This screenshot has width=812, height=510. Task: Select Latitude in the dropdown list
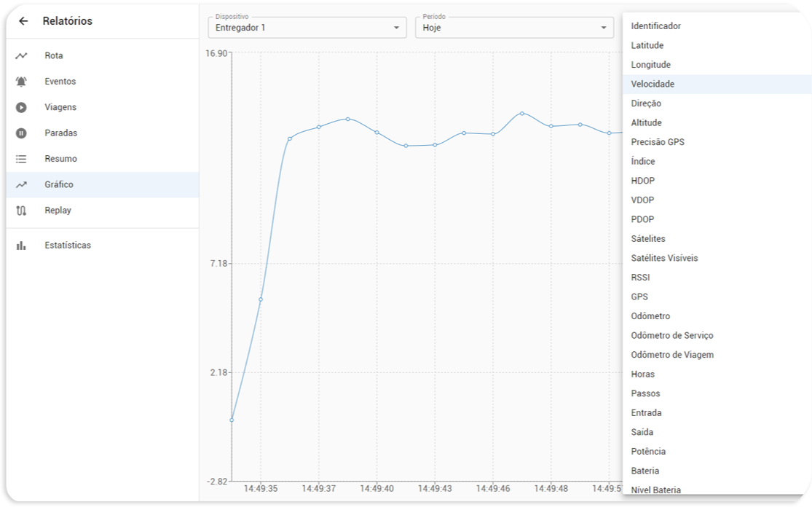[x=647, y=46]
